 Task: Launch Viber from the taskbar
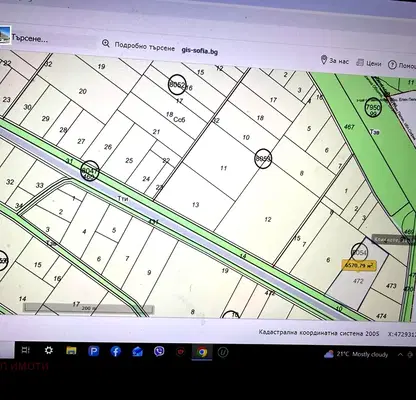pyautogui.click(x=159, y=351)
